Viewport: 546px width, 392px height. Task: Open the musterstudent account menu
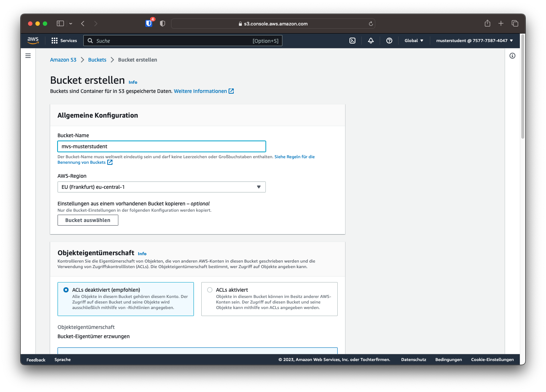[x=474, y=41]
